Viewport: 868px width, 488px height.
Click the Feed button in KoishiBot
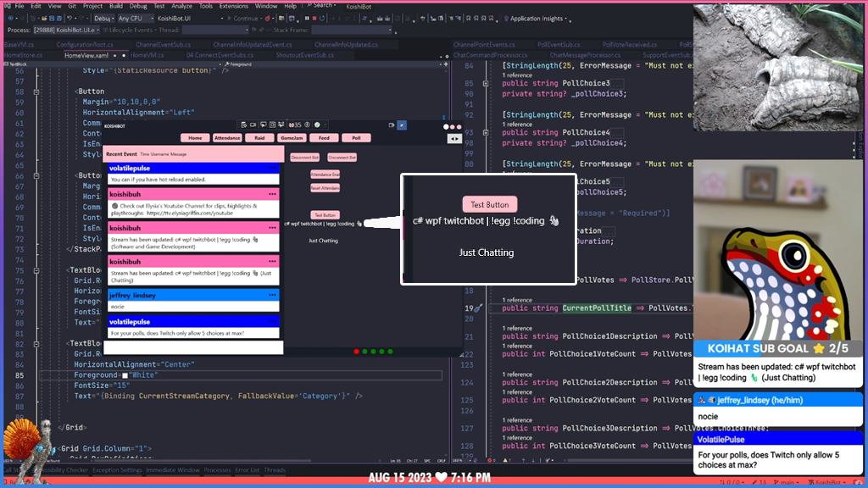324,138
